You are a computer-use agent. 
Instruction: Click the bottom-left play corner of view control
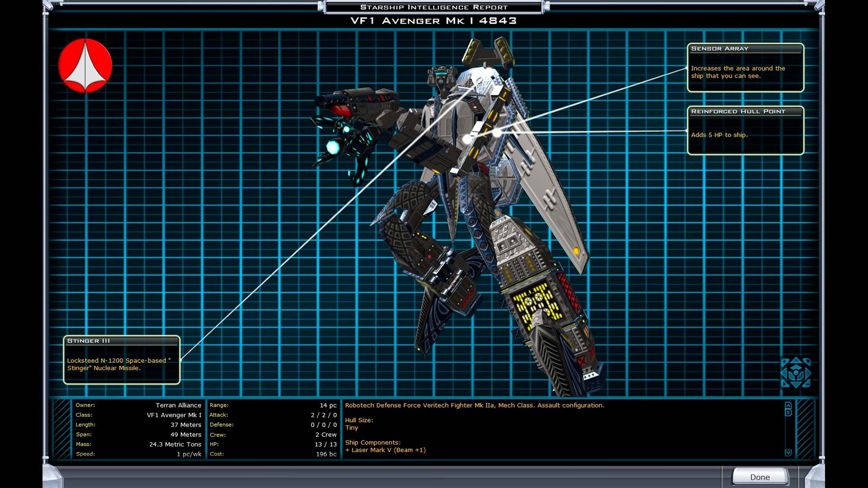[784, 385]
